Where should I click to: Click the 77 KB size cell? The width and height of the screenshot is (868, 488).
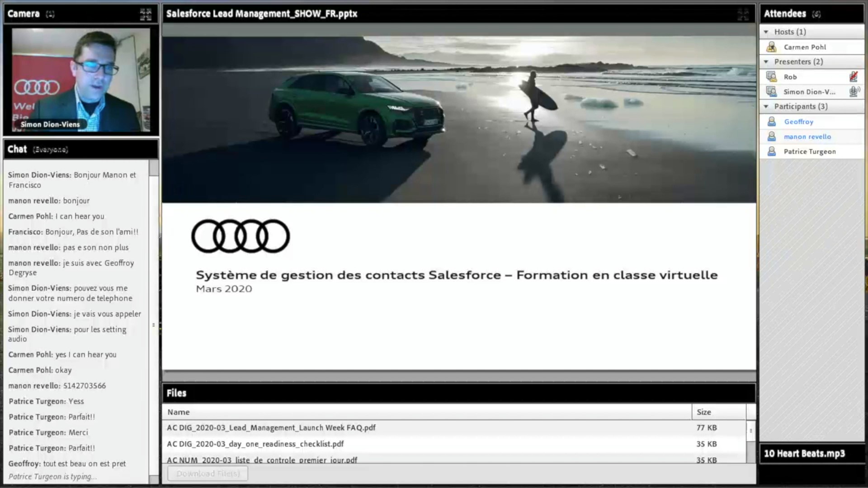706,427
